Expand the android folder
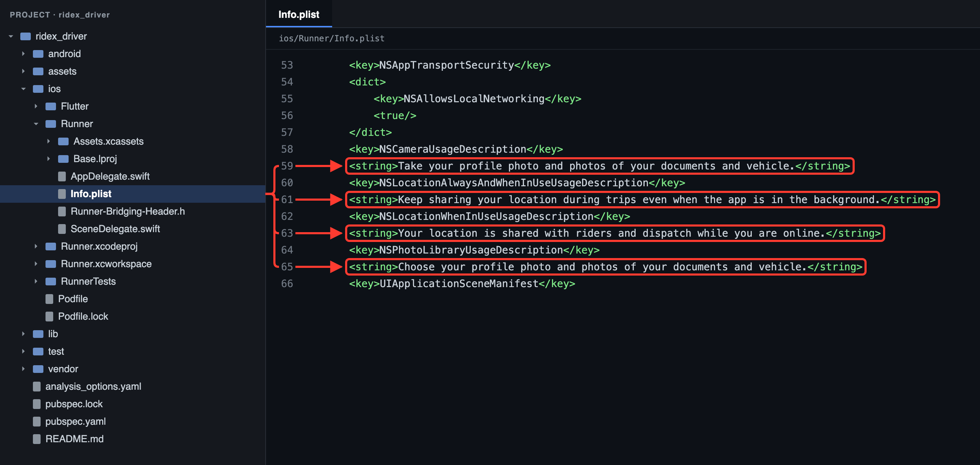Screen dimensions: 980x465 coord(23,54)
